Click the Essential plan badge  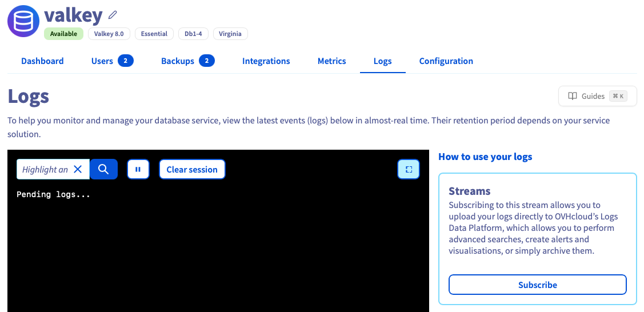[x=154, y=34]
